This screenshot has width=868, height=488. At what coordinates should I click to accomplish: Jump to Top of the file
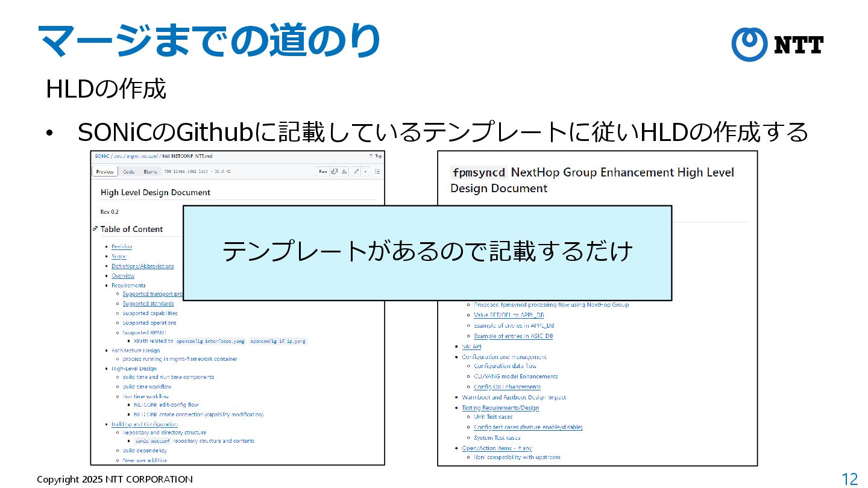375,155
